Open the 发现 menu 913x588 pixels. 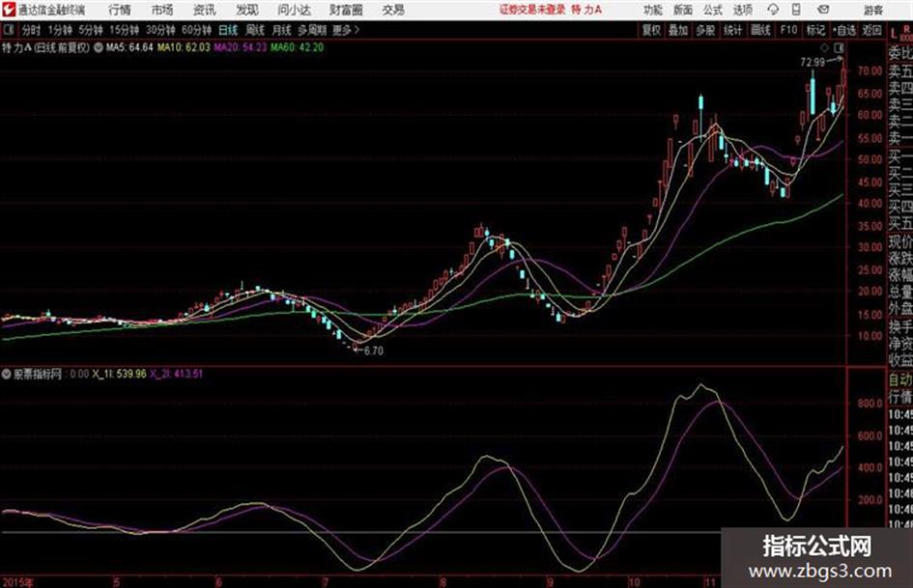(247, 10)
